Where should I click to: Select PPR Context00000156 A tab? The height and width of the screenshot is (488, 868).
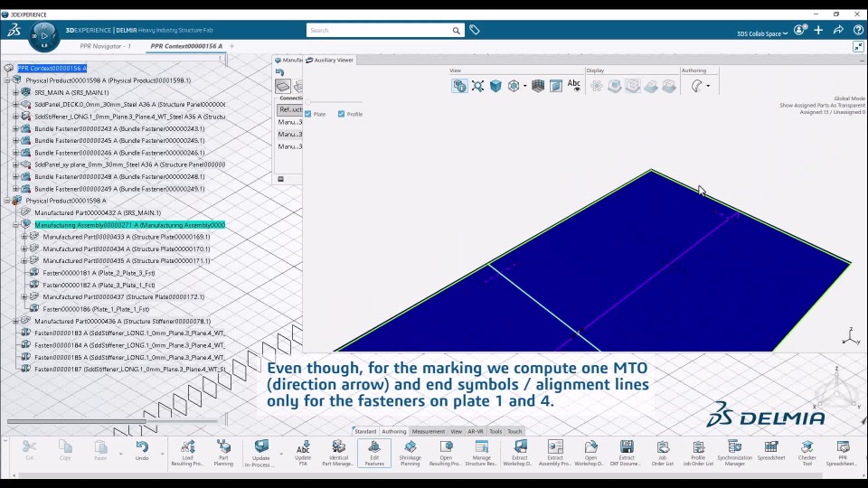coord(186,46)
